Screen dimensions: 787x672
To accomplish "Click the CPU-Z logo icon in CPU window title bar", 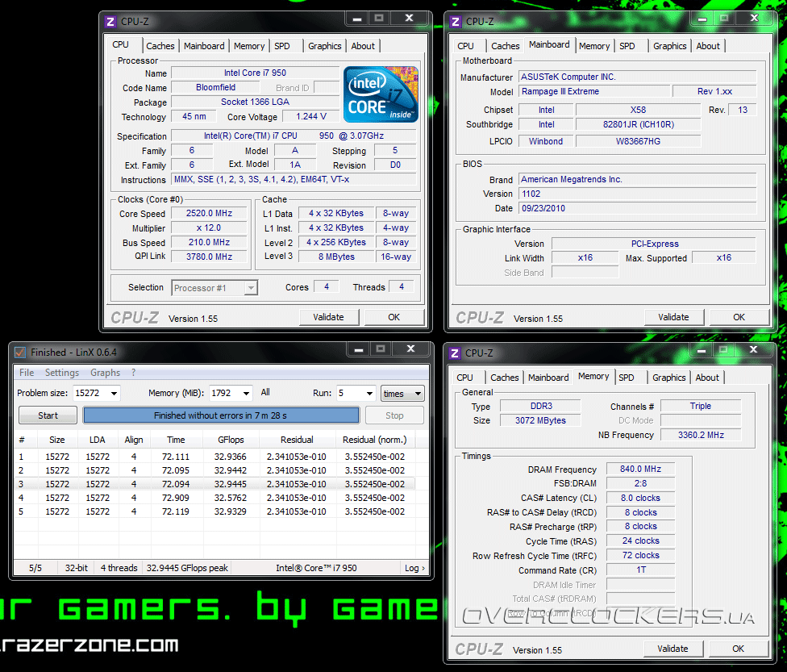I will 110,22.
